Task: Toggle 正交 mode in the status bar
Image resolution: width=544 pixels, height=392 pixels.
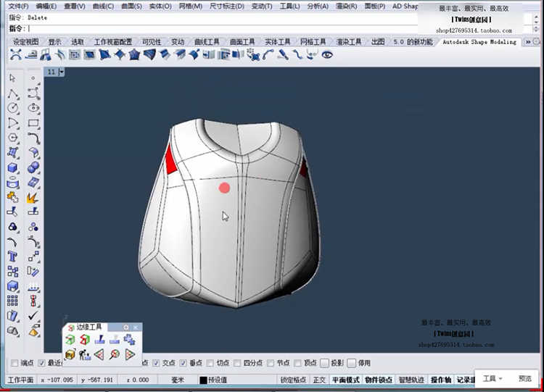Action: coord(319,380)
